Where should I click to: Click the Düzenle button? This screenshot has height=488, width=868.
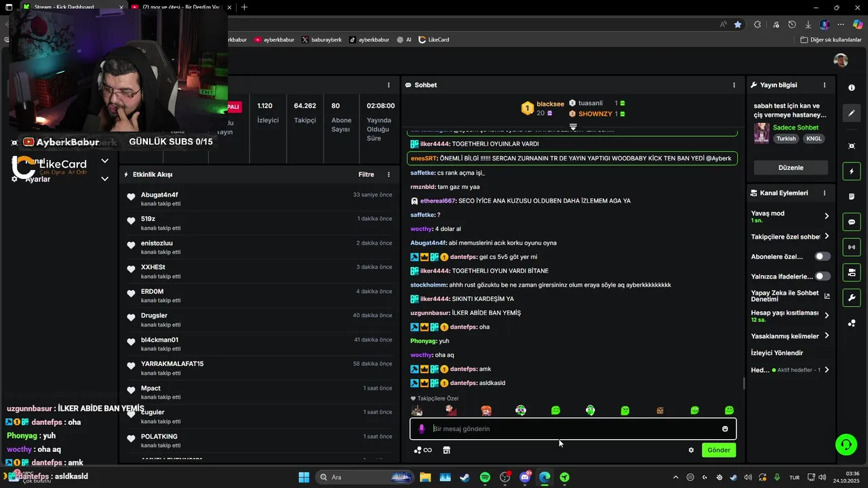click(x=791, y=167)
